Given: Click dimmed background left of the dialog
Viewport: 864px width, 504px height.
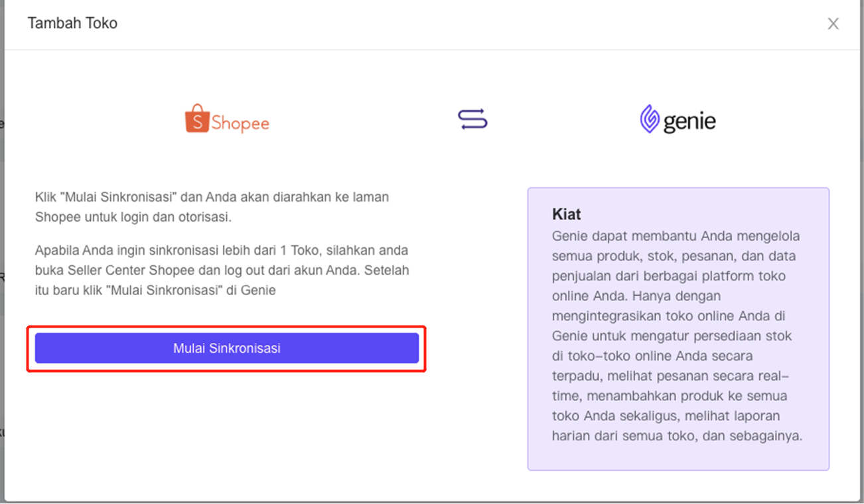Looking at the screenshot, I should [2, 265].
